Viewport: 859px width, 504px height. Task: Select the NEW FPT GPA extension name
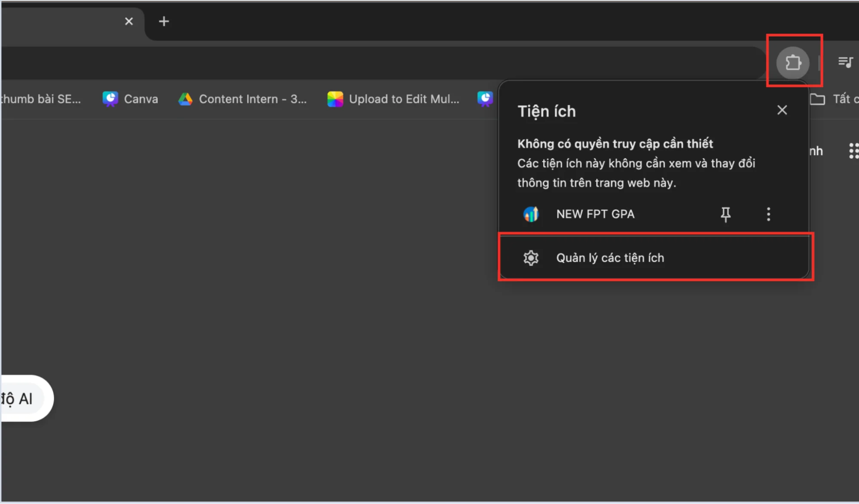pos(595,214)
